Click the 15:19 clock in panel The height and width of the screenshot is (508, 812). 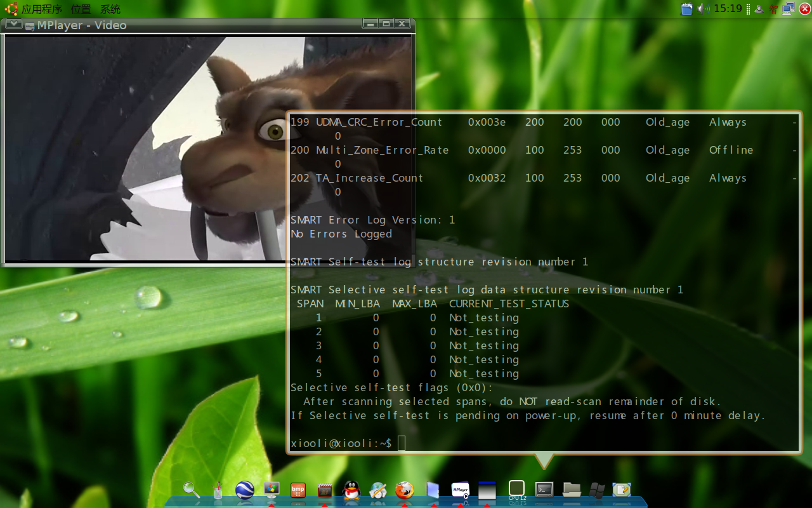click(x=728, y=9)
